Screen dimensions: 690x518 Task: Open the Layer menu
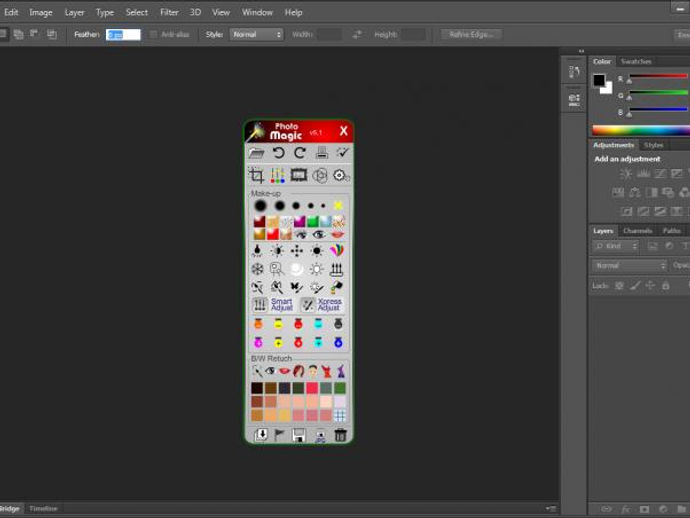(x=74, y=12)
